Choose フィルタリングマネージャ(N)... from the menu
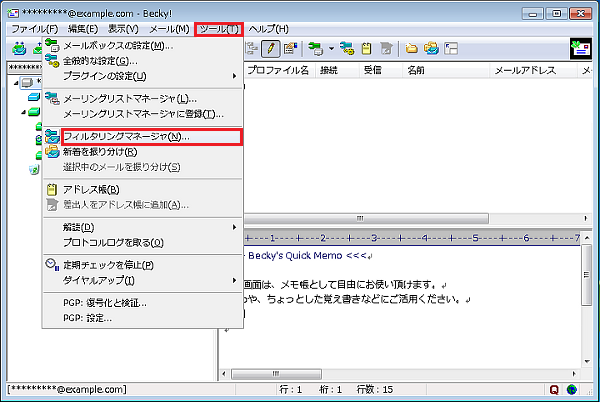The width and height of the screenshot is (600, 402). (x=152, y=137)
